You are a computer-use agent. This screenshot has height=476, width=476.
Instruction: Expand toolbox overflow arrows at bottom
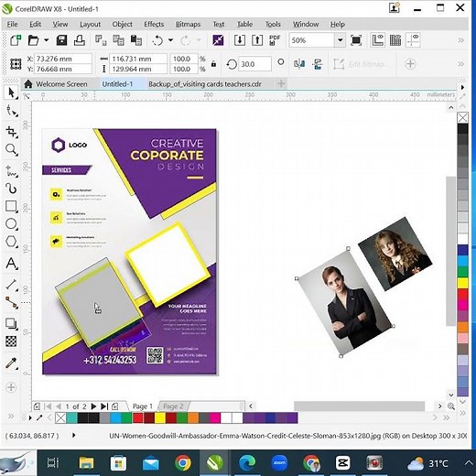[x=11, y=416]
